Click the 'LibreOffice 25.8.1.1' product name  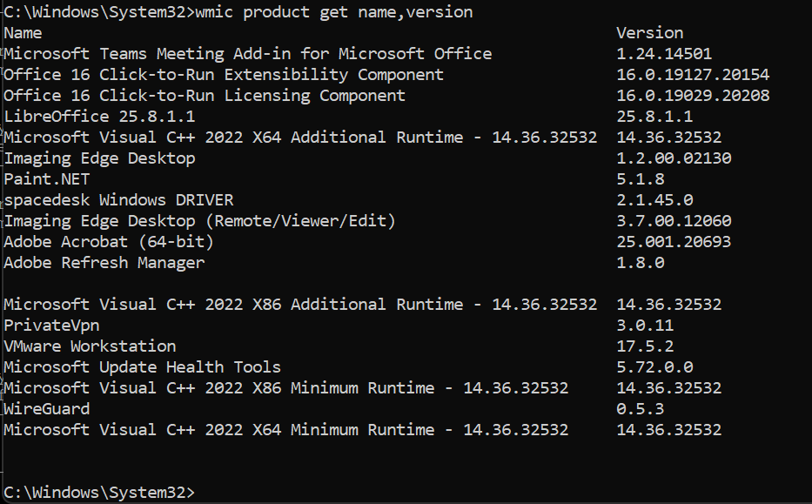(x=99, y=117)
